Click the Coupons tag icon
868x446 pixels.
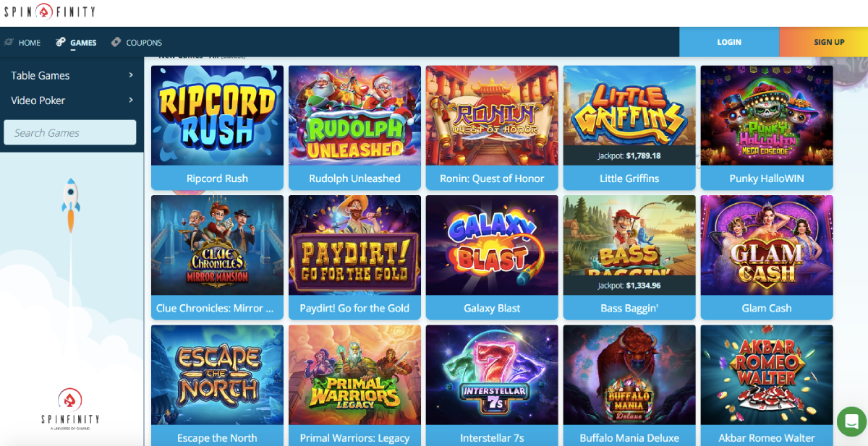coord(116,43)
